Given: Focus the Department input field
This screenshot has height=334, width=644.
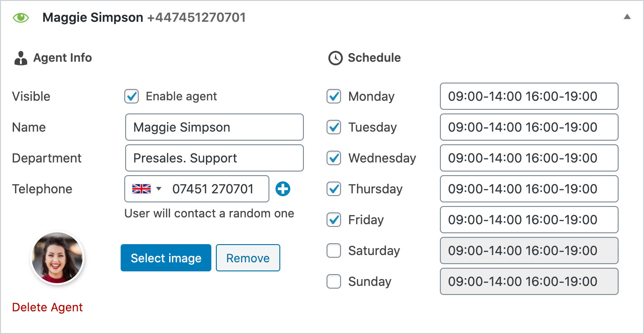Looking at the screenshot, I should coord(214,158).
